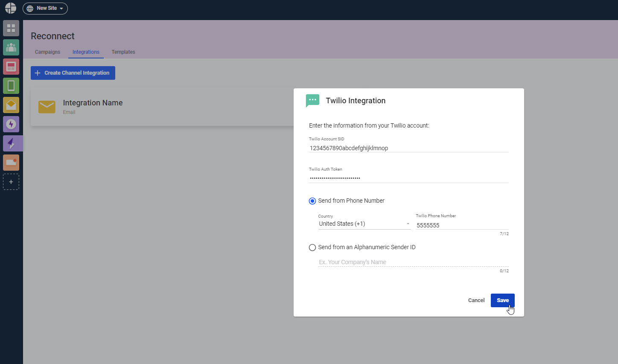Save the Twilio Integration settings

503,300
